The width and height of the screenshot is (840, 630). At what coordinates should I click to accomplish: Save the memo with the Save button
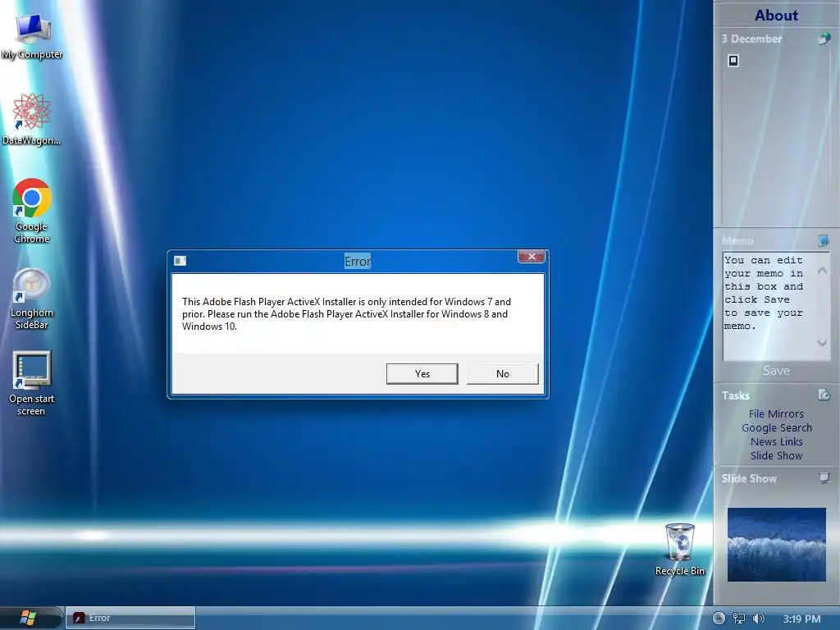(776, 371)
